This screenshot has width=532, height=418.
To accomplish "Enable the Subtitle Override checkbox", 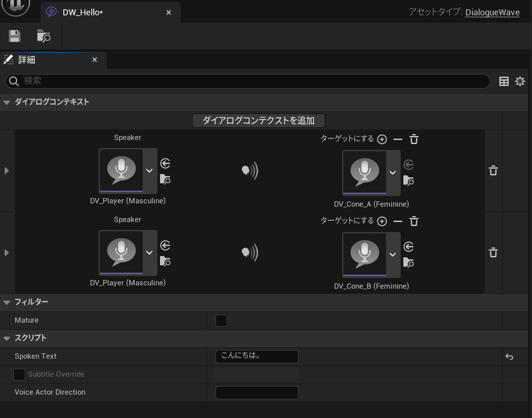I will (19, 375).
